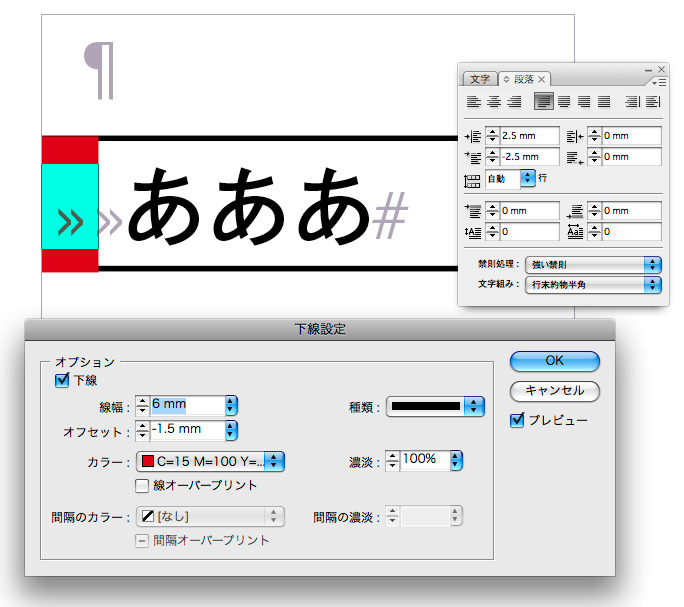Click the ああああ text in the document
Screen dimensions: 684x607
pyautogui.click(x=249, y=206)
